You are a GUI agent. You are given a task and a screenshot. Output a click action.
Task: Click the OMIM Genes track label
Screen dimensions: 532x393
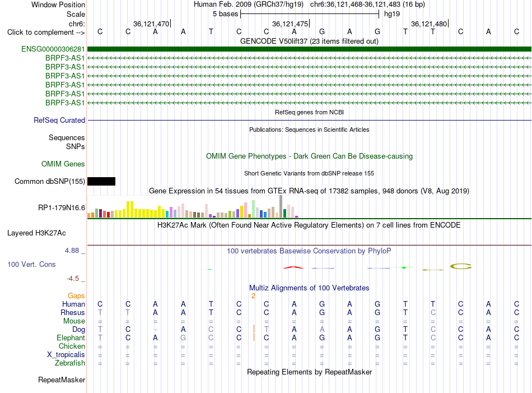(63, 164)
